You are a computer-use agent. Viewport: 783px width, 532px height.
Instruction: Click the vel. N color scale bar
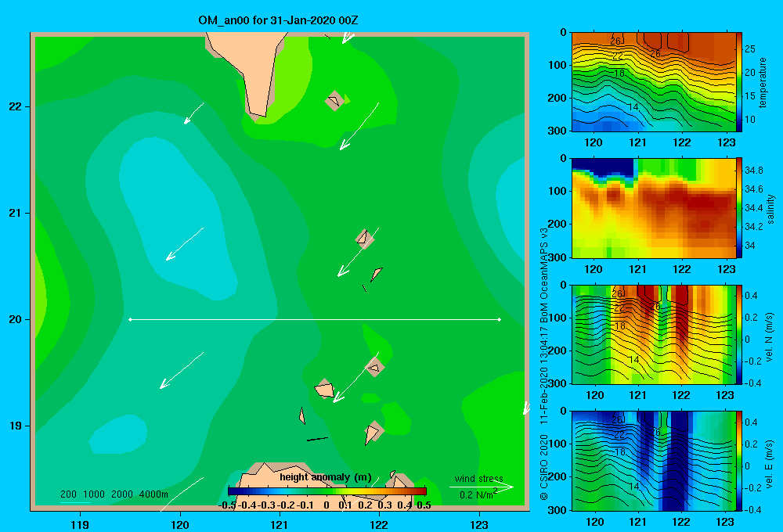coord(739,334)
